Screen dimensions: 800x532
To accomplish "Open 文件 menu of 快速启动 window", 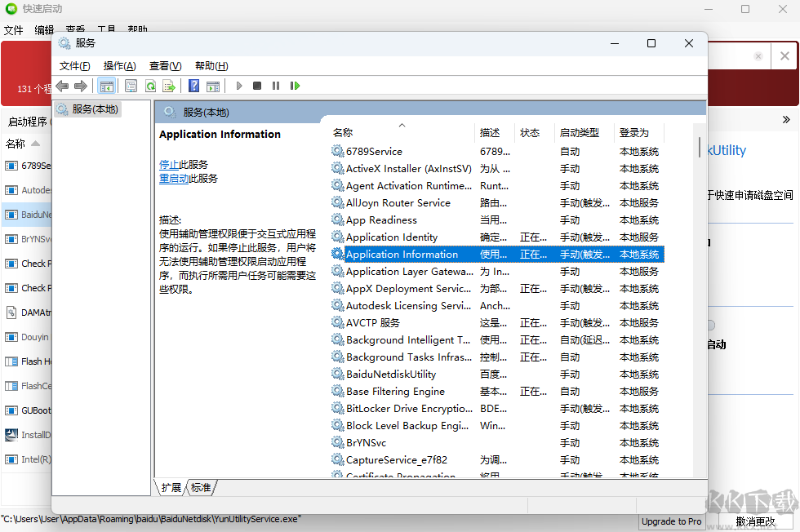I will pyautogui.click(x=13, y=30).
